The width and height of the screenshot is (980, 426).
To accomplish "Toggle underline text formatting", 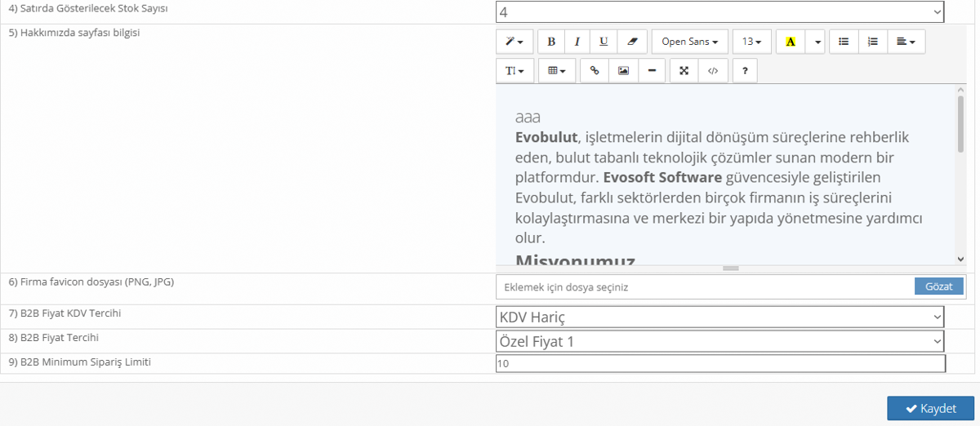I will 604,42.
